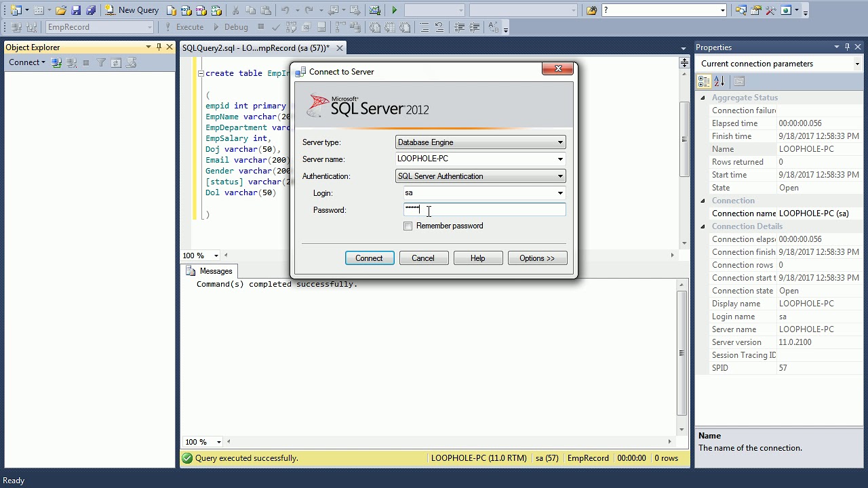Click the Analysis Services MDX Query icon

(x=186, y=10)
